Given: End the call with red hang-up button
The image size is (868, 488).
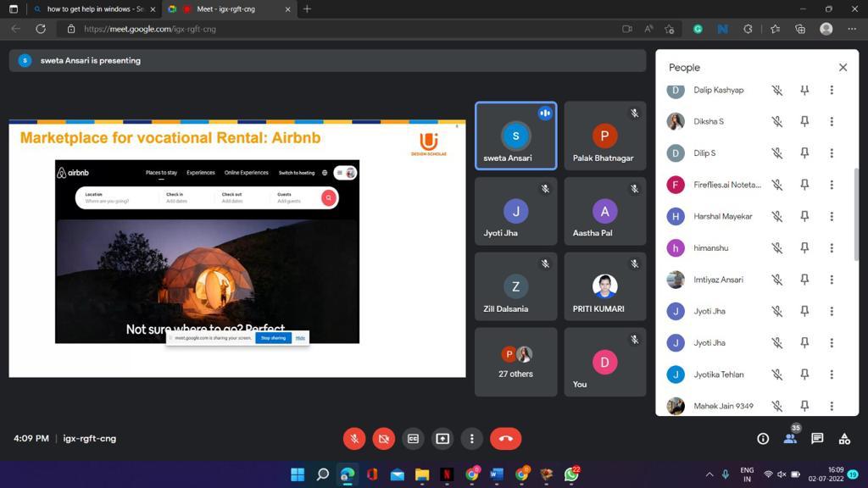Looking at the screenshot, I should tap(505, 438).
